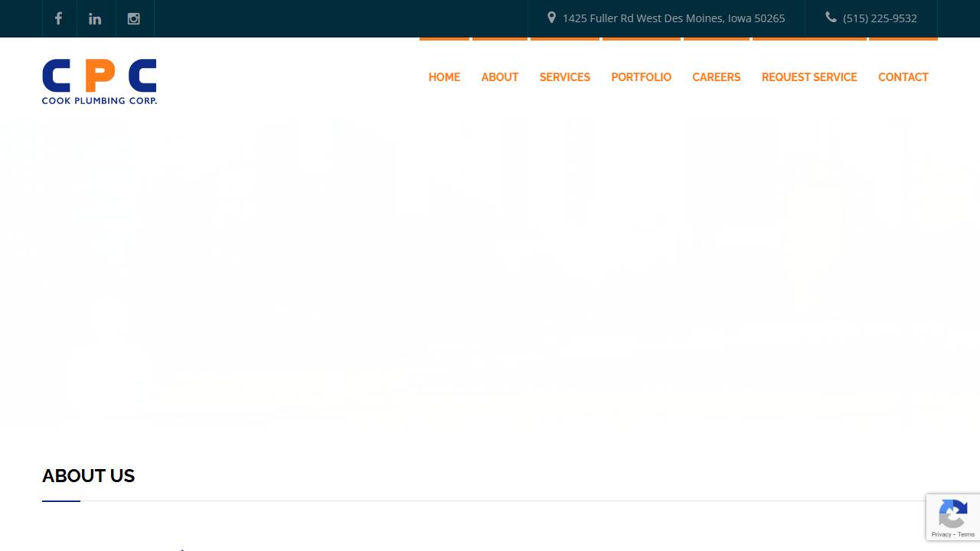Open the reCAPTCHA Terms link
The height and width of the screenshot is (551, 980).
click(966, 534)
